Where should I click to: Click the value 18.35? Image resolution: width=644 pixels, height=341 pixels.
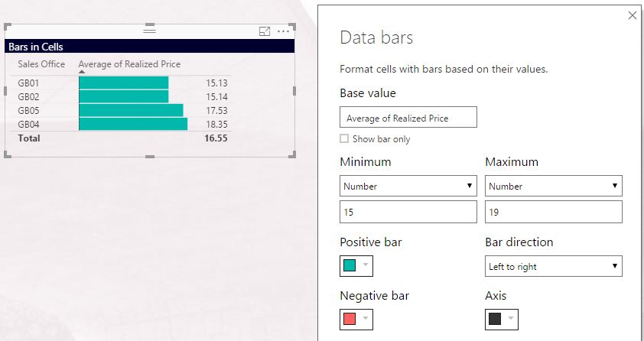coord(217,125)
